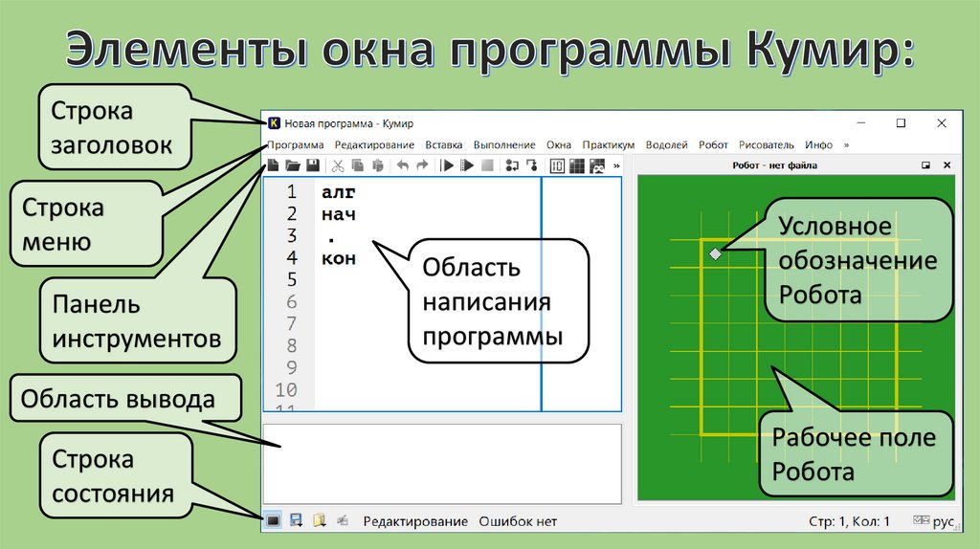Minimize the Kumir window
This screenshot has height=549, width=980.
click(860, 123)
